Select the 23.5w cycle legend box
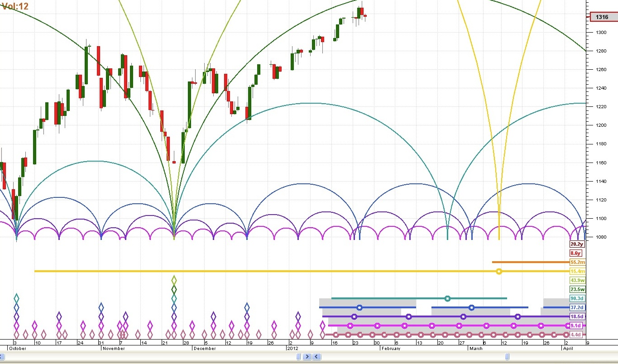 [x=577, y=289]
